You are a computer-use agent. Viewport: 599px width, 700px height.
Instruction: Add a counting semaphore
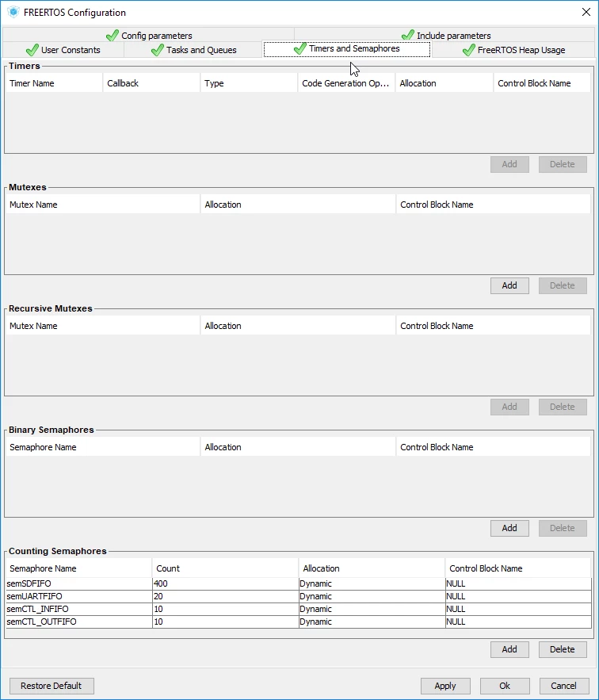pos(509,649)
